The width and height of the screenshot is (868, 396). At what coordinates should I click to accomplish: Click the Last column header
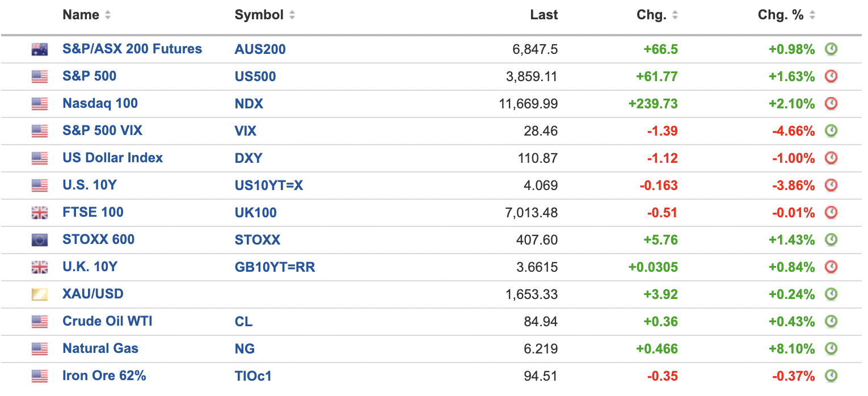[x=543, y=15]
